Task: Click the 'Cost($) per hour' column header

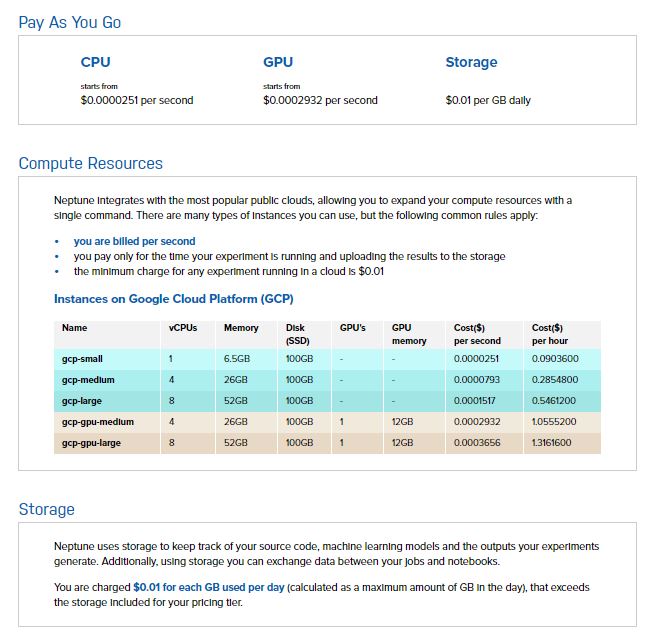Action: (x=548, y=335)
